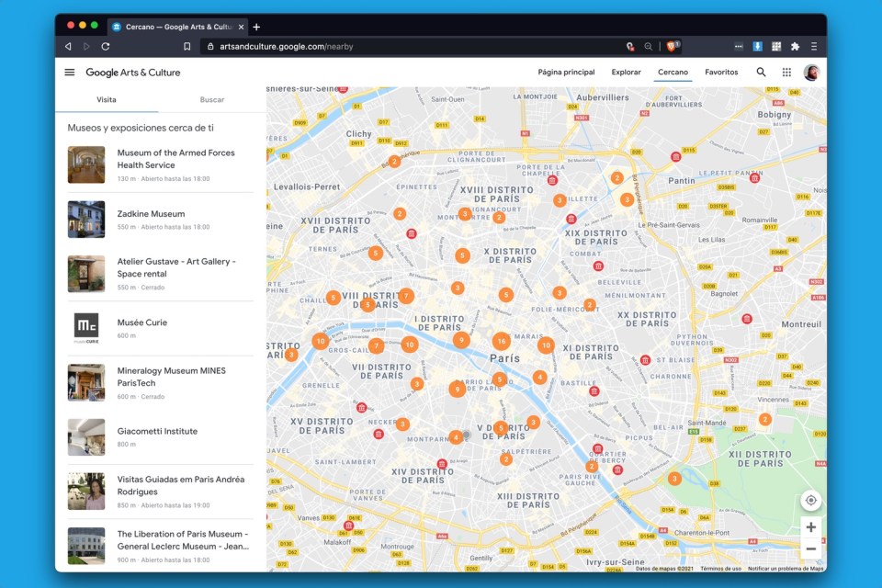Click the search magnifier icon
The width and height of the screenshot is (882, 588).
pos(761,73)
